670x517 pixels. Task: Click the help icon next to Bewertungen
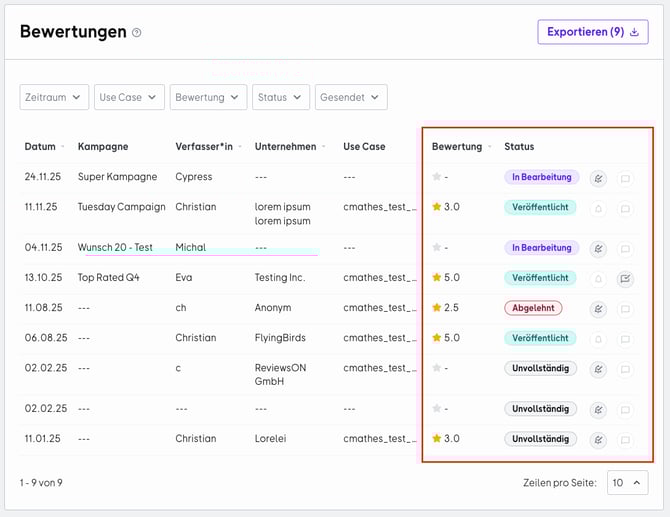coord(137,32)
